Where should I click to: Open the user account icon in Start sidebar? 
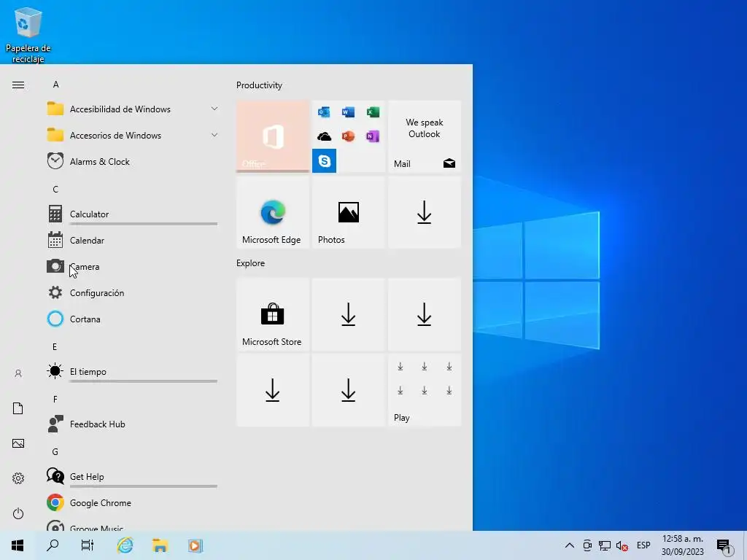[x=18, y=373]
